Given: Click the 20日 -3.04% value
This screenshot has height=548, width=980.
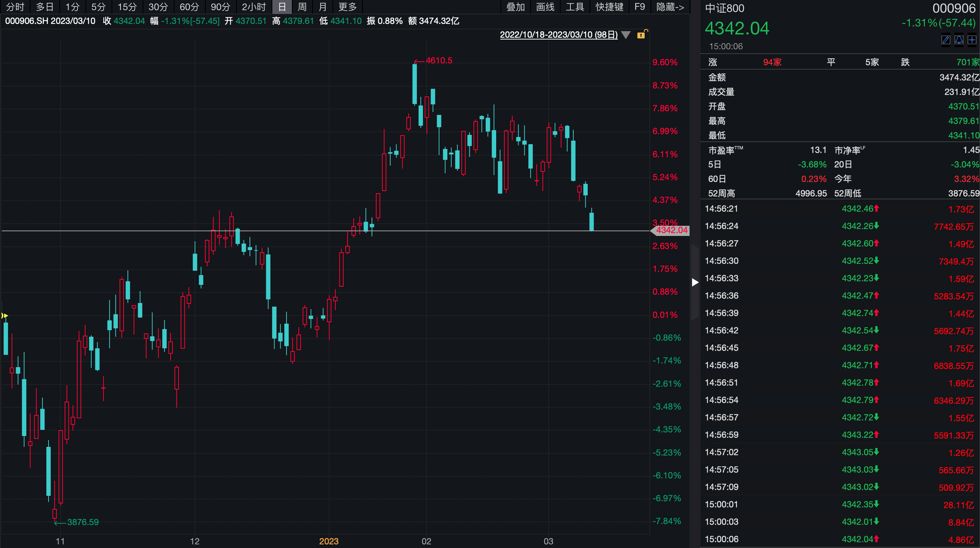Looking at the screenshot, I should point(964,165).
